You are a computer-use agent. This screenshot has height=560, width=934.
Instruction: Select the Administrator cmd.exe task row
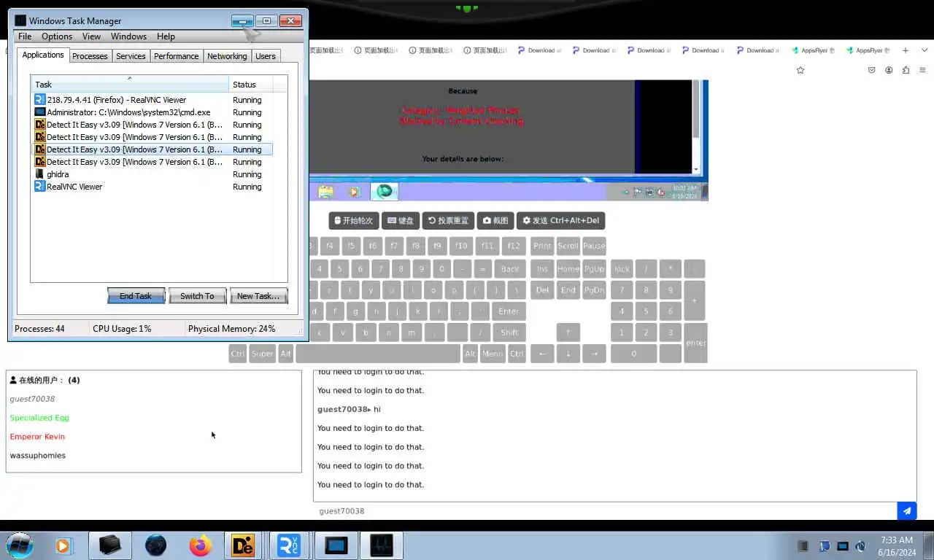coord(152,112)
